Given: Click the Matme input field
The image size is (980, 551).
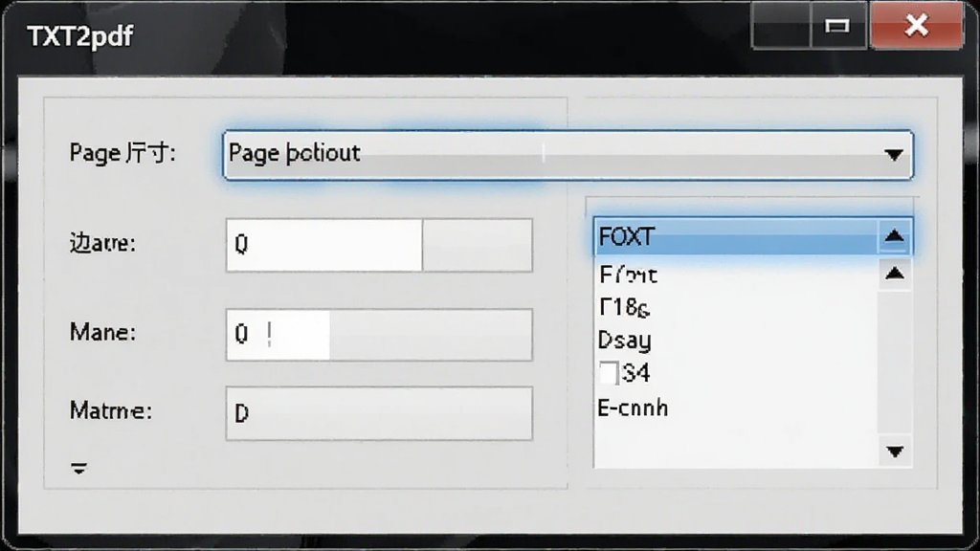Looking at the screenshot, I should point(379,413).
